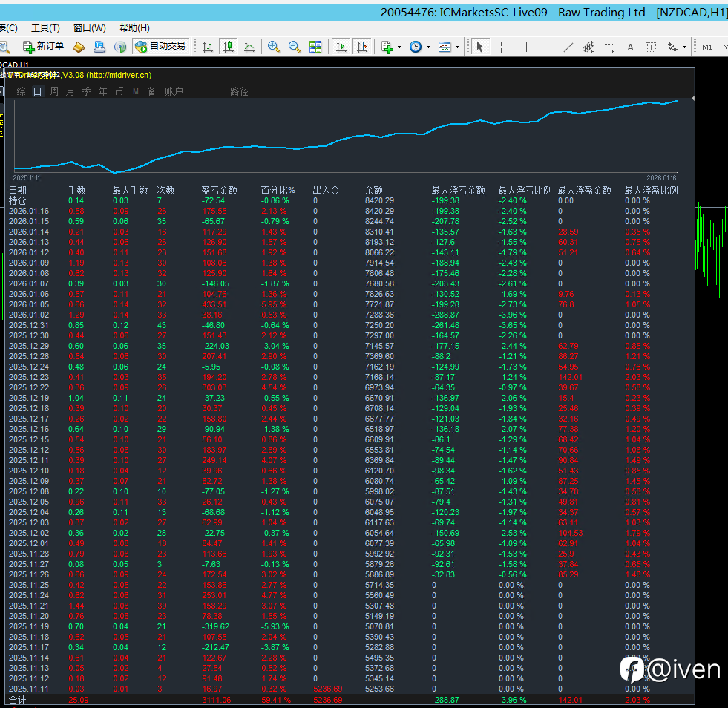The height and width of the screenshot is (708, 728).
Task: Click the tile windows grid icon
Action: coord(315,47)
